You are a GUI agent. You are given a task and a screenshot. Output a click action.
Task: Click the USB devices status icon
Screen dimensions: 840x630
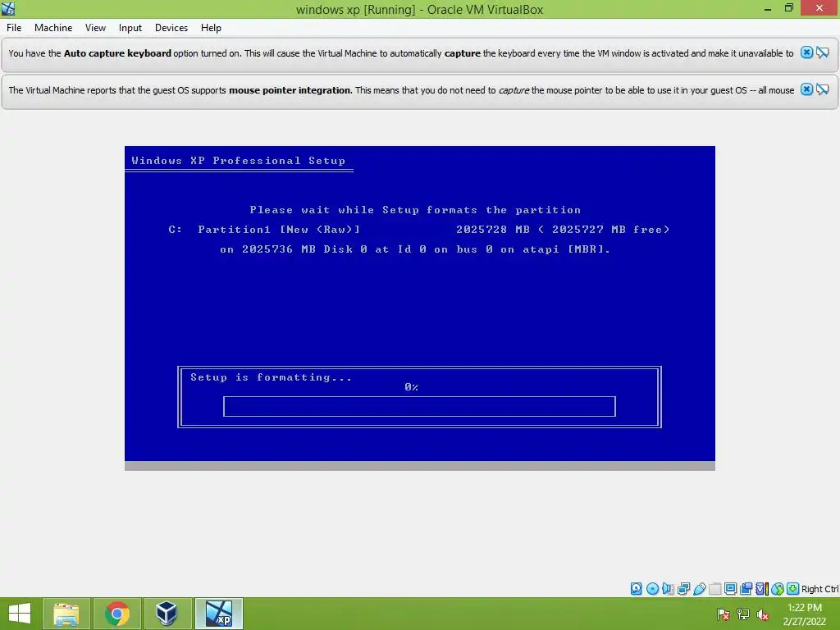700,589
